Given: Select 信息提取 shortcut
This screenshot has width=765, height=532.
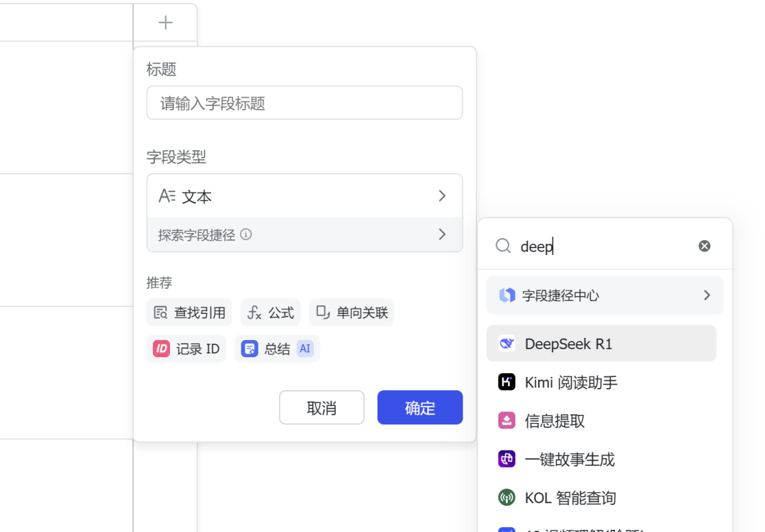Looking at the screenshot, I should click(601, 421).
